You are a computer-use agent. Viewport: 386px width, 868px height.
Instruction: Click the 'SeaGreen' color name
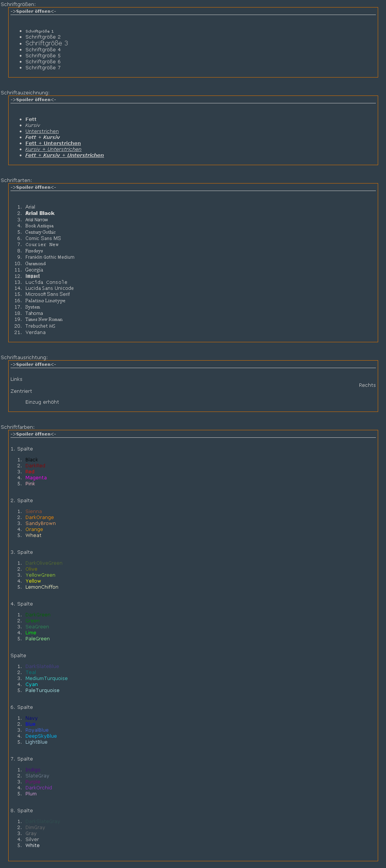37,627
